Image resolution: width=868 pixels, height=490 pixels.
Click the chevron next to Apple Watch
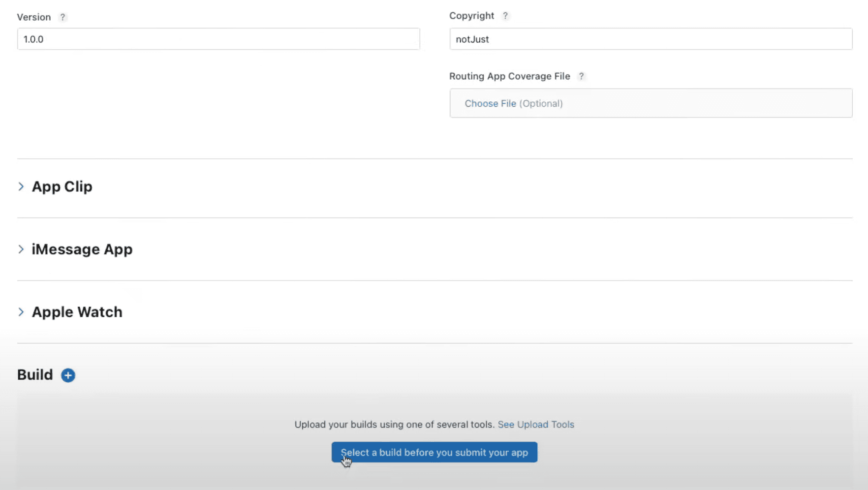tap(21, 311)
